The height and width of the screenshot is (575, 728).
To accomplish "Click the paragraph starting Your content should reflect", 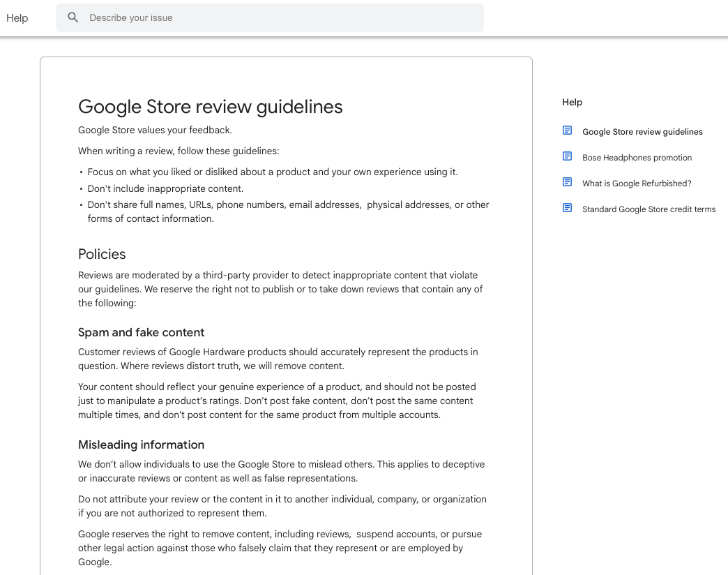I will tap(277, 401).
